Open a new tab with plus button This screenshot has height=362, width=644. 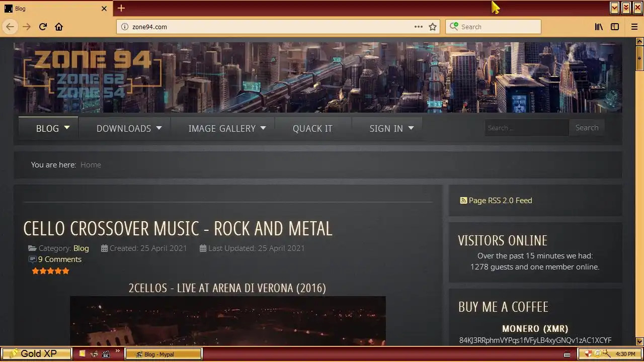click(x=121, y=8)
